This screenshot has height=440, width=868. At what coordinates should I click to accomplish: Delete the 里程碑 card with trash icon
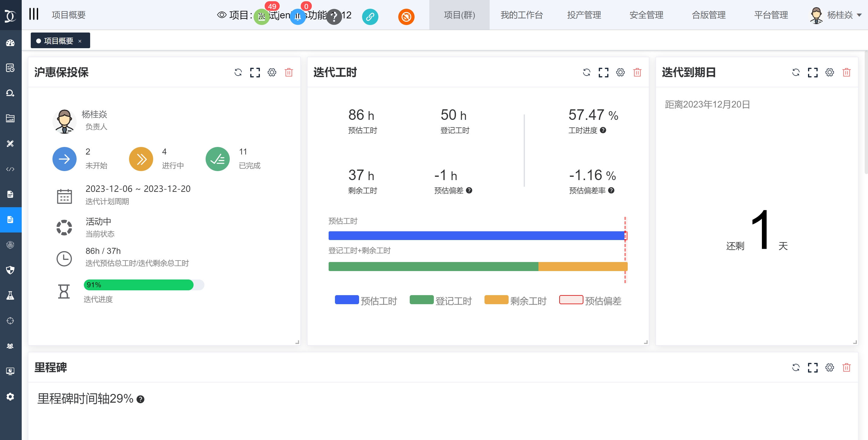pos(846,367)
